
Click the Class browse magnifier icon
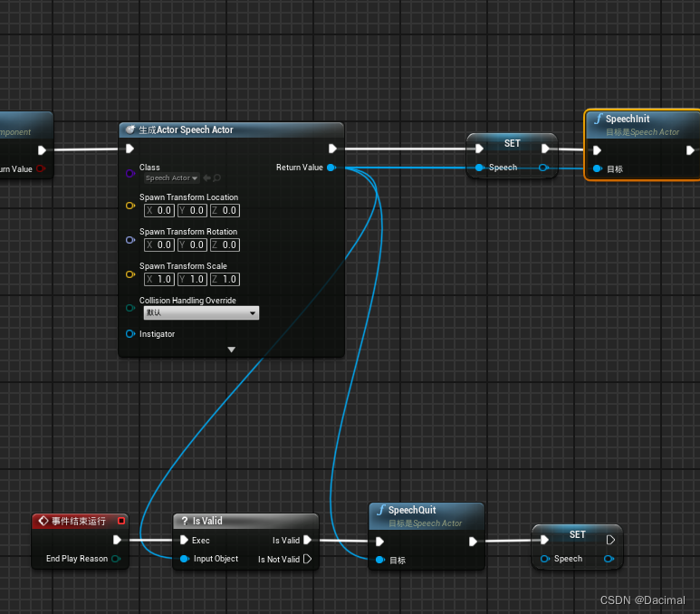(217, 178)
